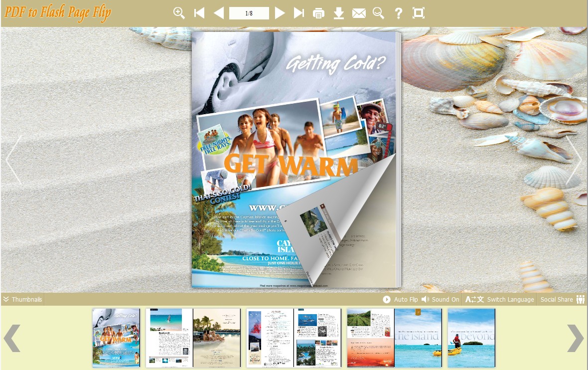Jump to the last page
The height and width of the screenshot is (370, 588).
pyautogui.click(x=299, y=13)
